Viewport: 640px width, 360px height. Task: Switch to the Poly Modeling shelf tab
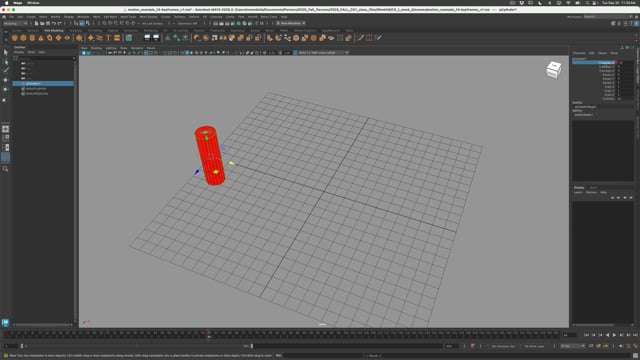pyautogui.click(x=54, y=31)
